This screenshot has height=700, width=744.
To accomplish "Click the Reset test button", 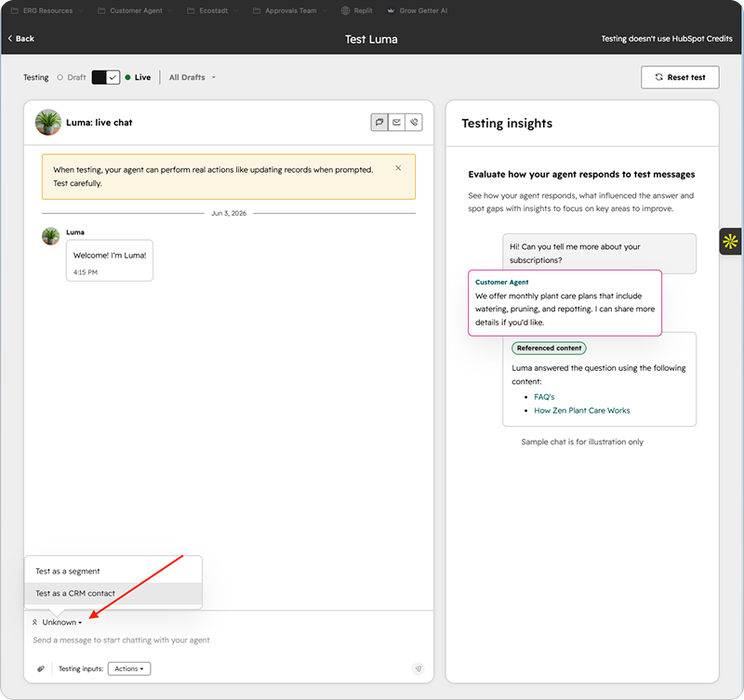I will click(680, 77).
